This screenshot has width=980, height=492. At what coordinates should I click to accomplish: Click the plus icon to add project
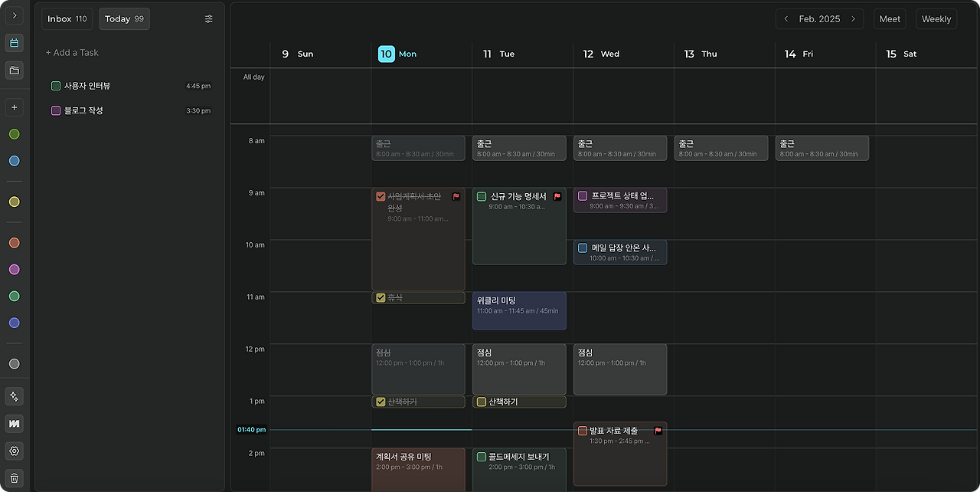coord(14,107)
